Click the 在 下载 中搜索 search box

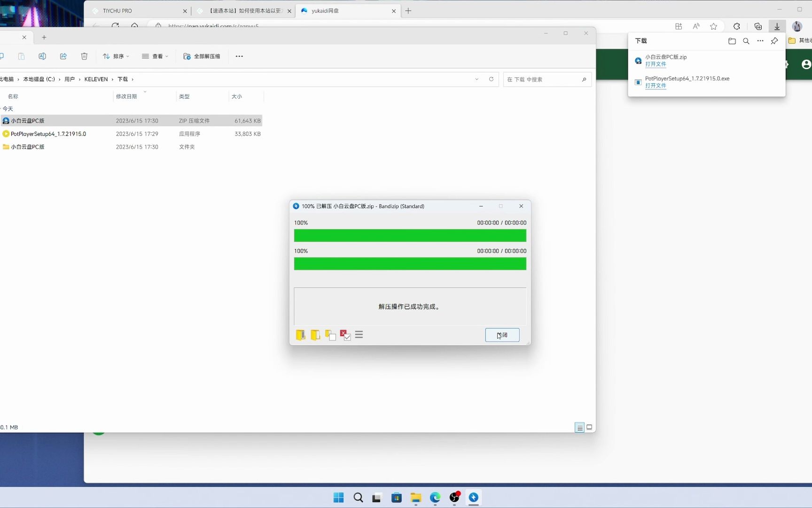[547, 79]
